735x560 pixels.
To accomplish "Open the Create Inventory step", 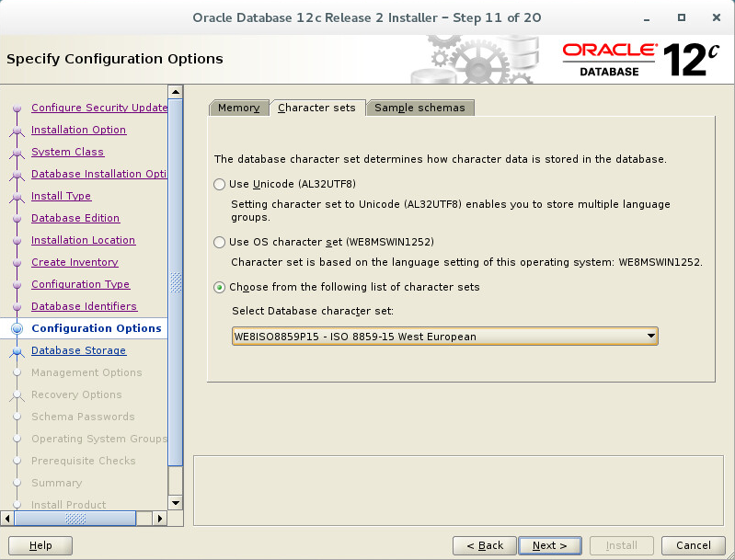I will (x=75, y=262).
